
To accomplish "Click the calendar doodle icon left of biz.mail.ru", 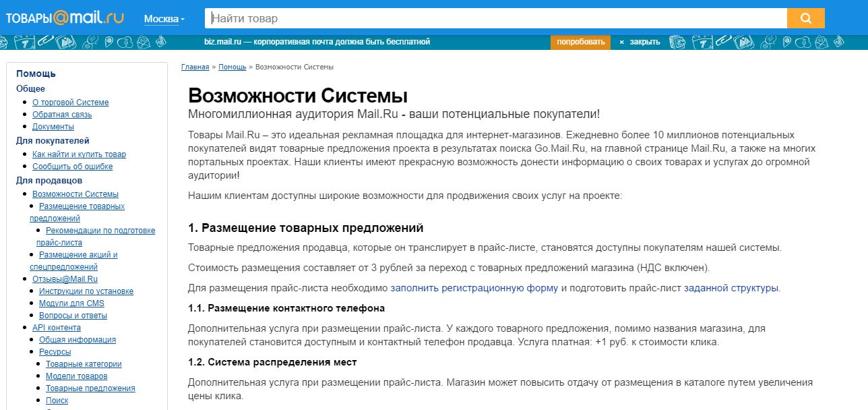I will (x=25, y=42).
